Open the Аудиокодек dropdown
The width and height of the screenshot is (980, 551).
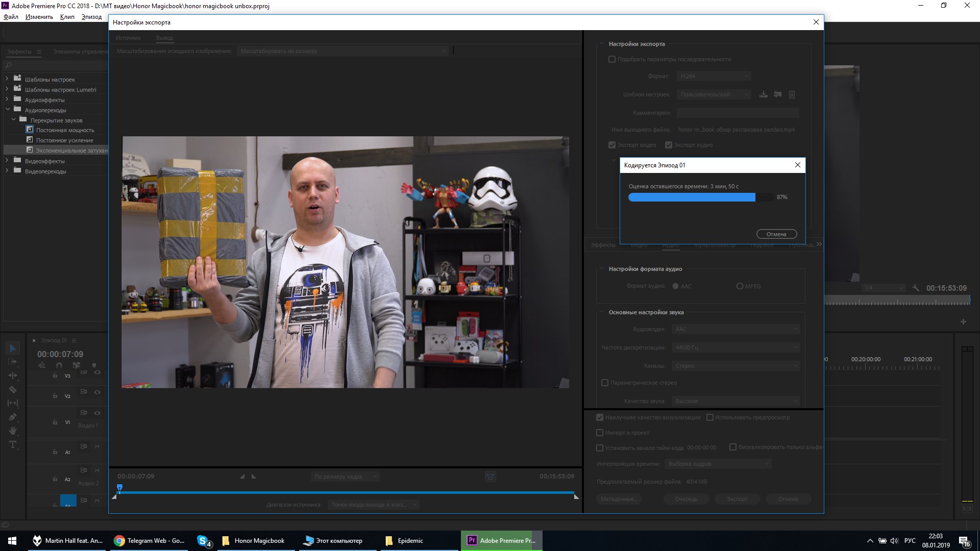pos(736,329)
